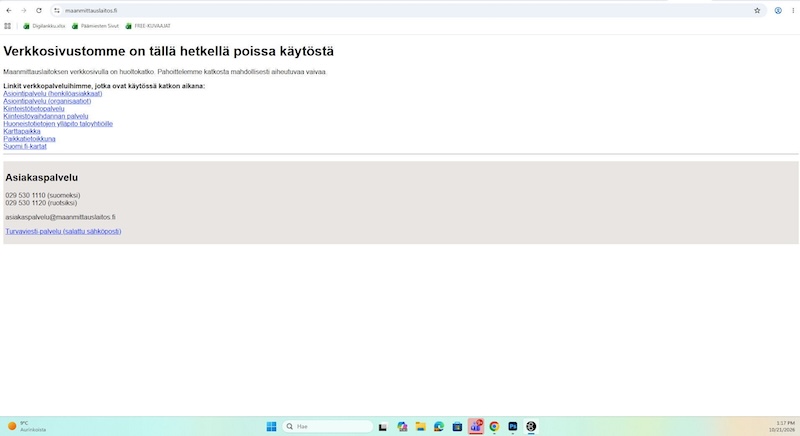Open the round black app on taskbar
The width and height of the screenshot is (800, 436).
pyautogui.click(x=531, y=426)
